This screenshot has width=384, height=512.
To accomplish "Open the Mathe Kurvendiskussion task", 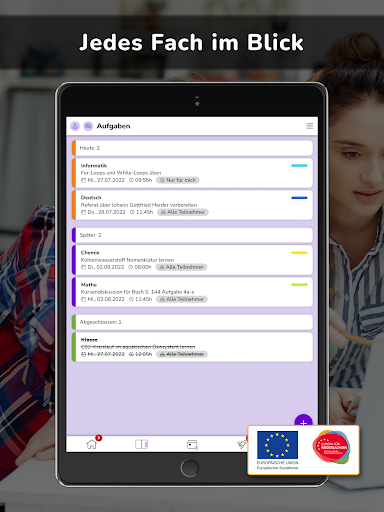I will tap(192, 292).
